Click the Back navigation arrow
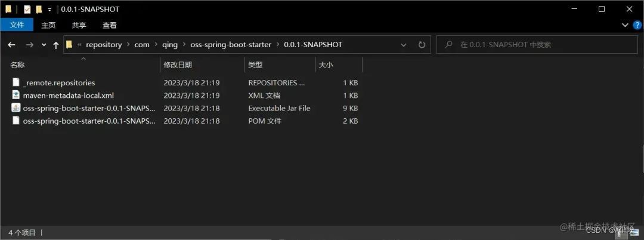 click(x=11, y=45)
